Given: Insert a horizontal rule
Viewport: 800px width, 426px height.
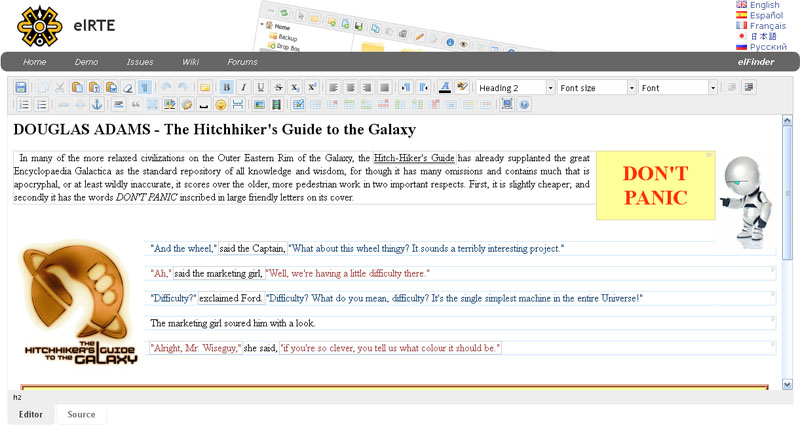Looking at the screenshot, I should pyautogui.click(x=118, y=105).
